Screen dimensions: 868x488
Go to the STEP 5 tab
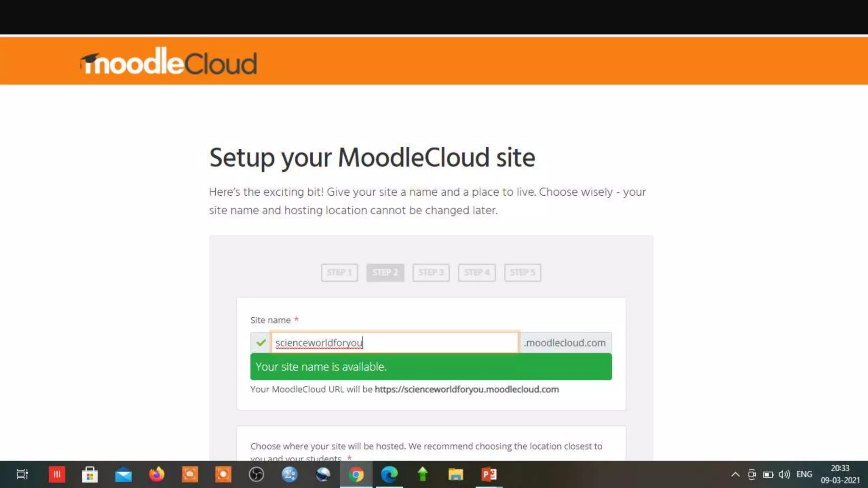tap(523, 272)
